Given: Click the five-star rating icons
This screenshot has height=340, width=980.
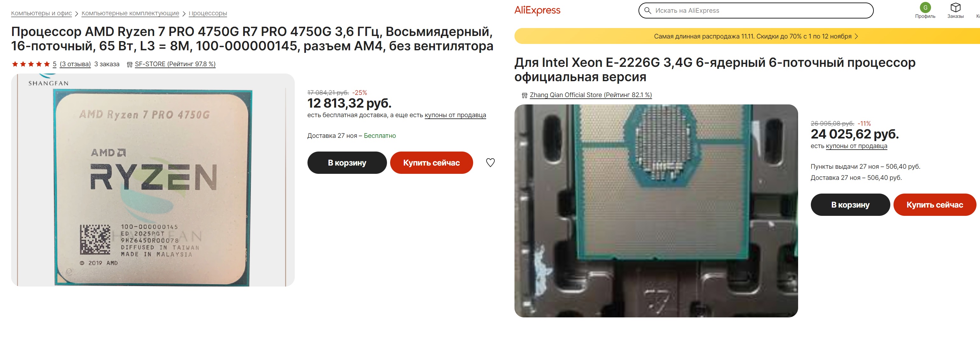Looking at the screenshot, I should (31, 64).
